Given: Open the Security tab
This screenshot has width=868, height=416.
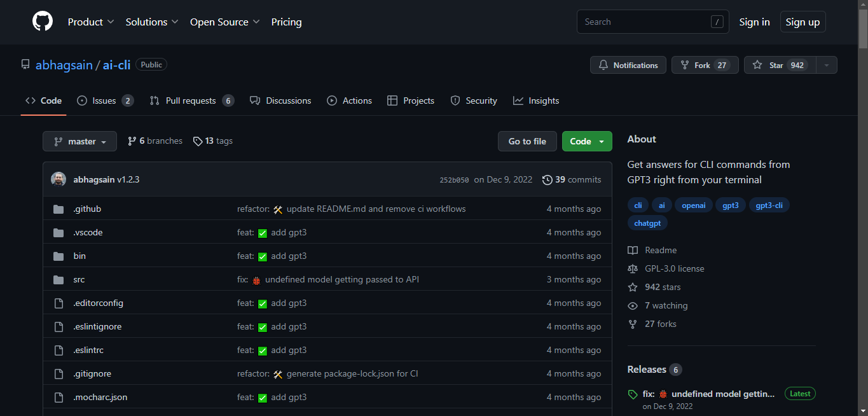Looking at the screenshot, I should tap(474, 101).
